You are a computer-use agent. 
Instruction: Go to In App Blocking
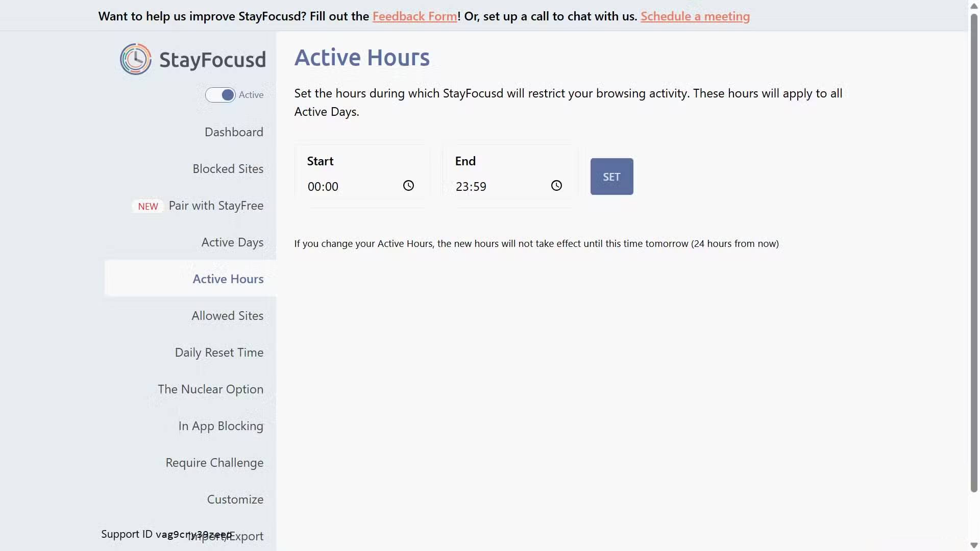(220, 426)
